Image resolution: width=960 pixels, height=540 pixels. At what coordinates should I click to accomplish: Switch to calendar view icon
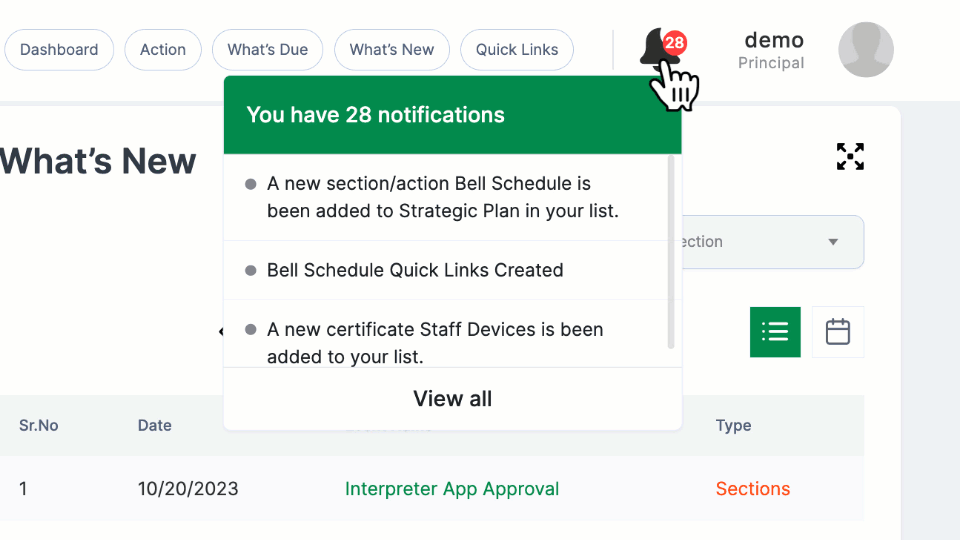click(838, 332)
